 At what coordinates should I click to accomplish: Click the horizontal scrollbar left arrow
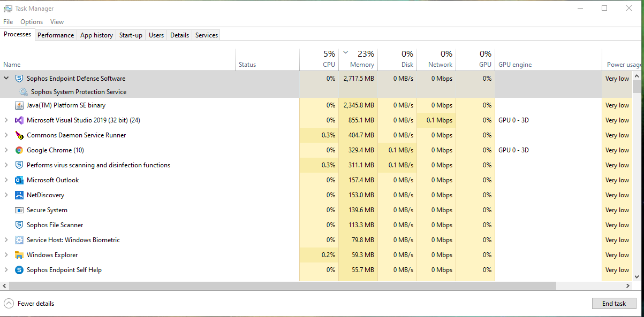pos(5,286)
